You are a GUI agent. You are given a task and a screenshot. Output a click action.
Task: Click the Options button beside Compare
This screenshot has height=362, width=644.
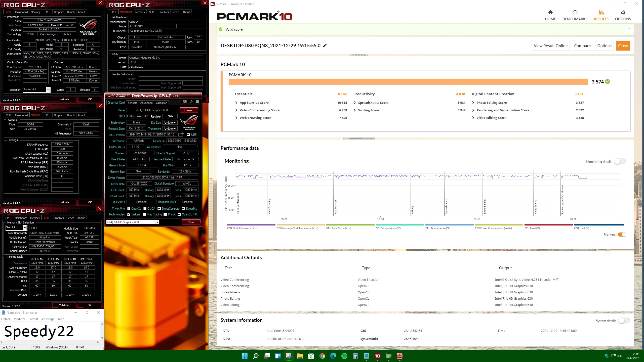click(x=604, y=46)
